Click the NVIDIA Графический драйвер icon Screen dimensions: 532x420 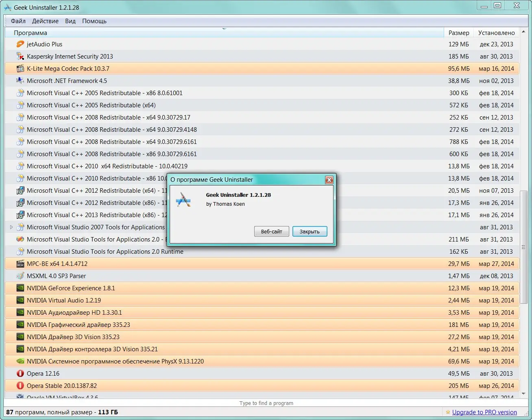click(x=20, y=324)
